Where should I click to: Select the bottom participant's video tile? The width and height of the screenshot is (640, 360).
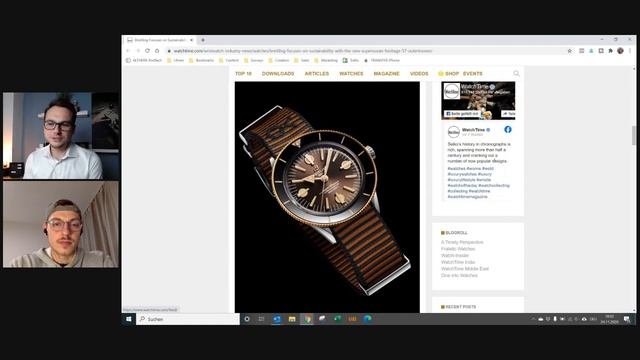coord(61,224)
